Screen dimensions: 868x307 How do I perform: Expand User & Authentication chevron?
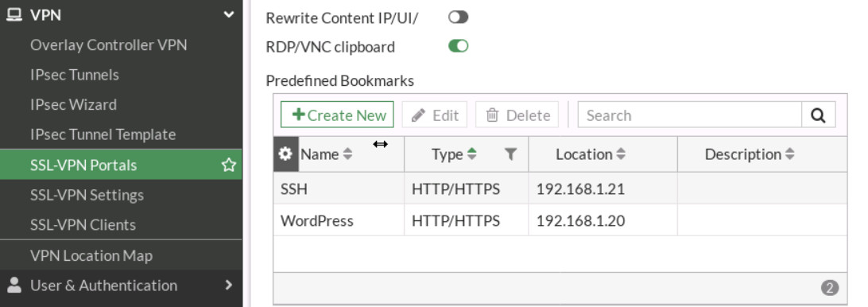point(229,285)
